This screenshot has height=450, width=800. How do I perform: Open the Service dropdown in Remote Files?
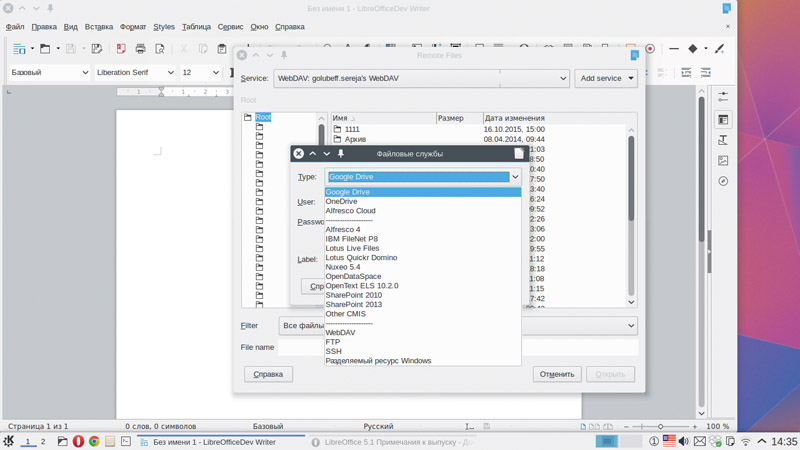tap(421, 78)
